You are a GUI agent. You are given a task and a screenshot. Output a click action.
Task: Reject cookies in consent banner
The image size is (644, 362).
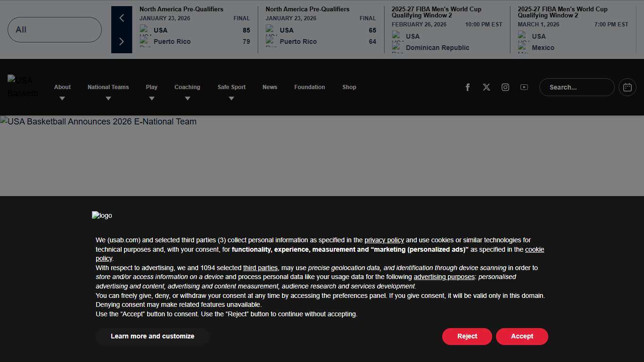[x=467, y=337]
